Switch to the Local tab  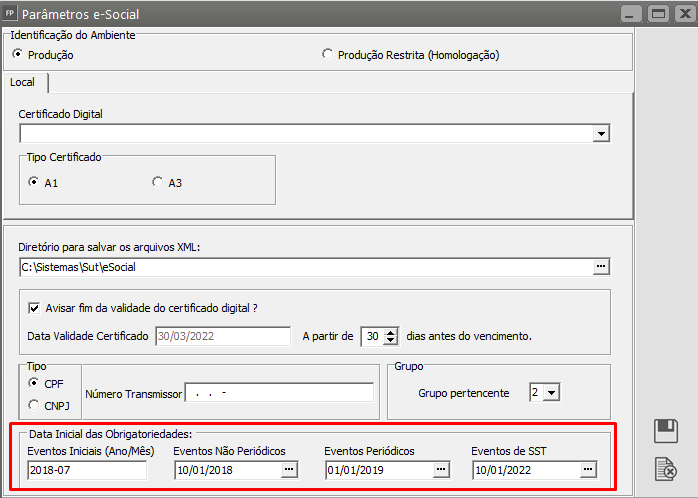click(22, 82)
